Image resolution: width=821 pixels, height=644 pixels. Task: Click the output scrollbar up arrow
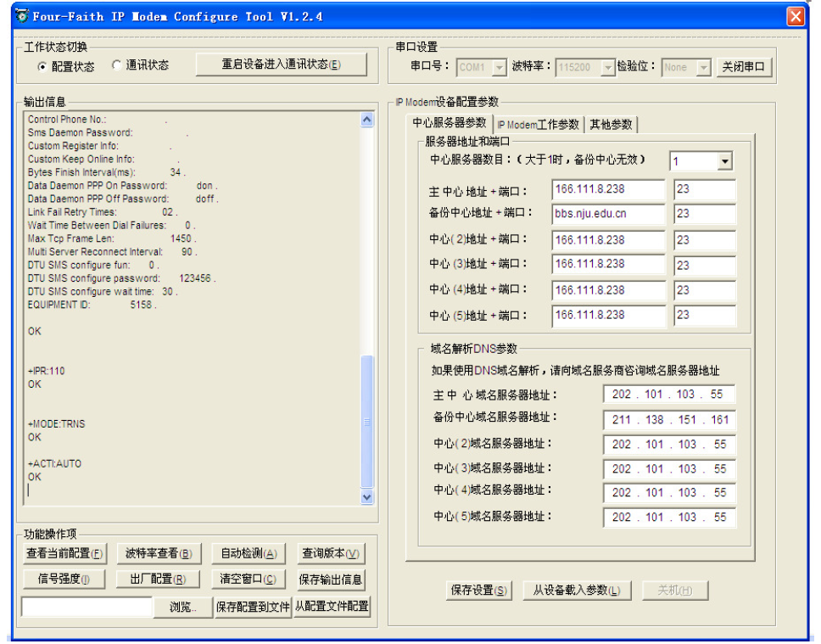367,120
